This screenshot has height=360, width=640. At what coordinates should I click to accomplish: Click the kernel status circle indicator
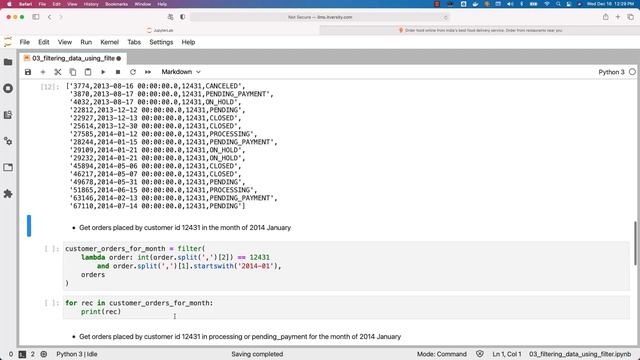tap(632, 72)
